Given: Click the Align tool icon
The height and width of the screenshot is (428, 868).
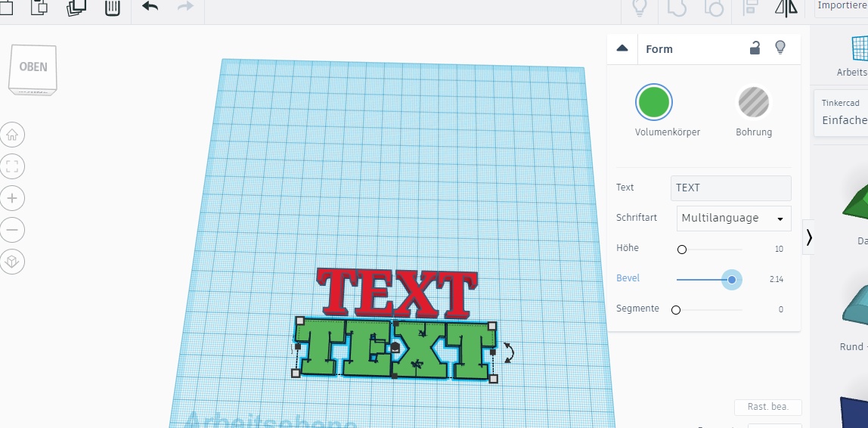Looking at the screenshot, I should 752,8.
